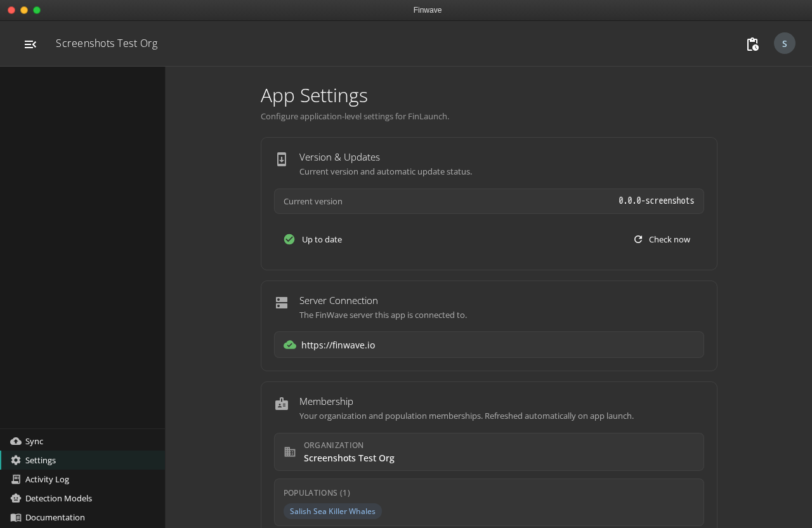Click the green cloud connected icon

click(x=290, y=345)
